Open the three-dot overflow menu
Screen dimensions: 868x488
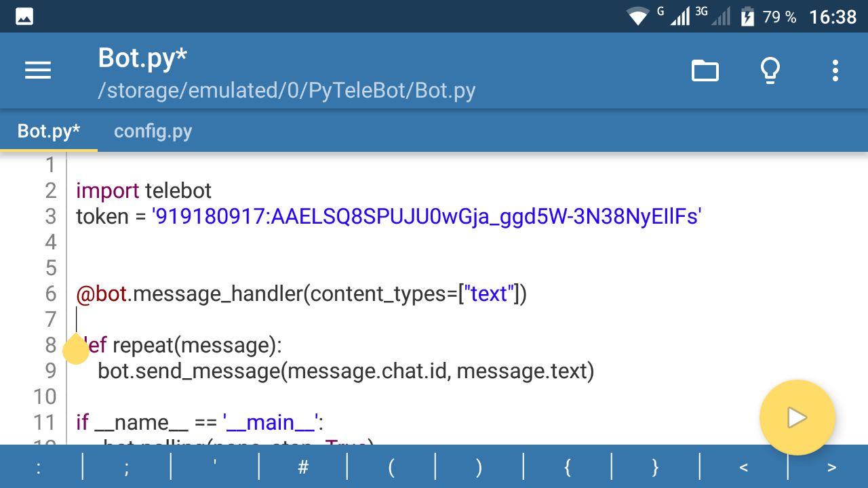(835, 70)
